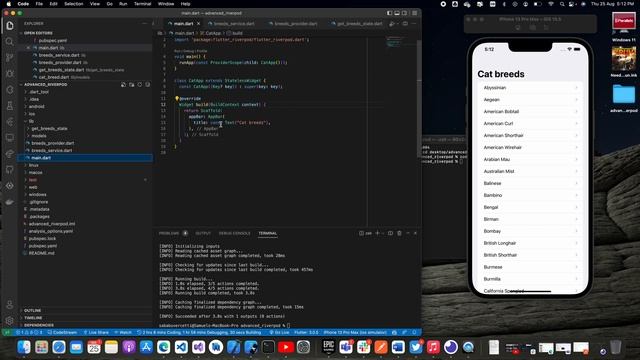Toggle the primary sidebar layout button
Viewport: 640px width, 360px height.
[x=389, y=13]
